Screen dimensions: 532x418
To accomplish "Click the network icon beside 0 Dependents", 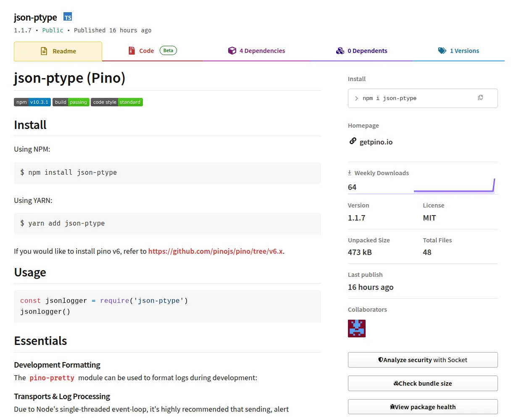I will click(x=340, y=50).
